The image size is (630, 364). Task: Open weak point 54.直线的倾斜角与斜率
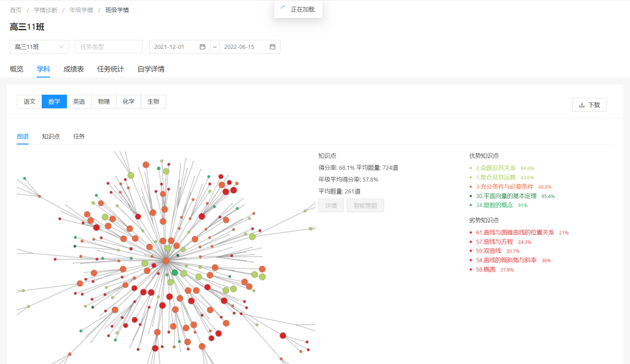click(x=506, y=260)
